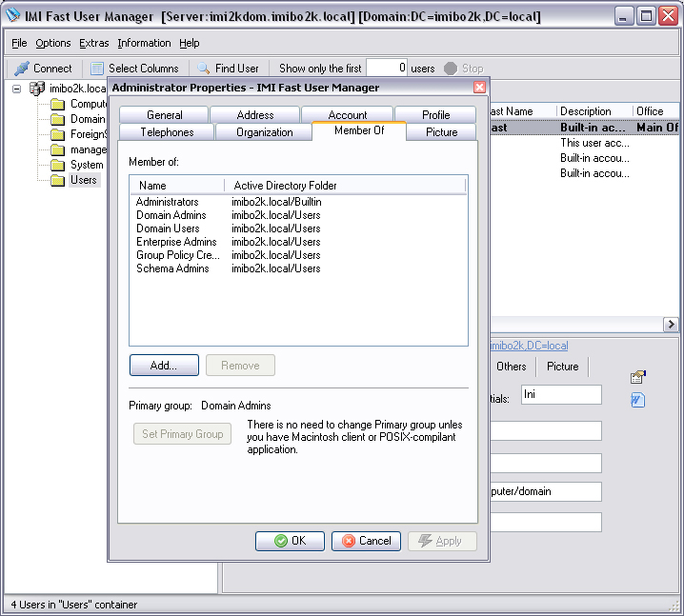Image resolution: width=684 pixels, height=616 pixels.
Task: Click the Description column header
Action: 594,111
